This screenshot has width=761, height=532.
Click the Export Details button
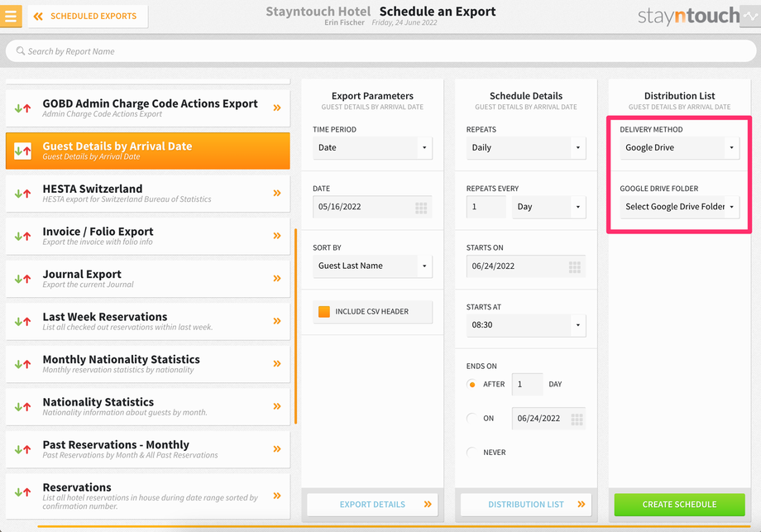point(372,505)
